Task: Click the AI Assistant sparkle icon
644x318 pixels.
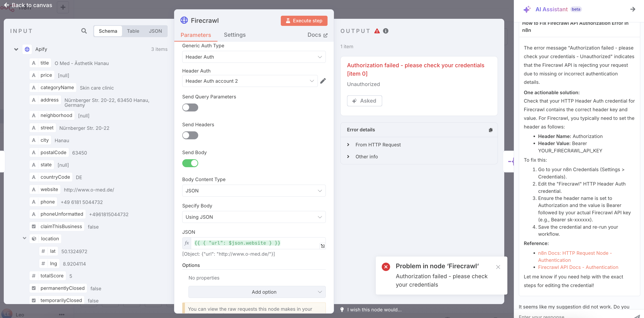Action: pyautogui.click(x=527, y=9)
